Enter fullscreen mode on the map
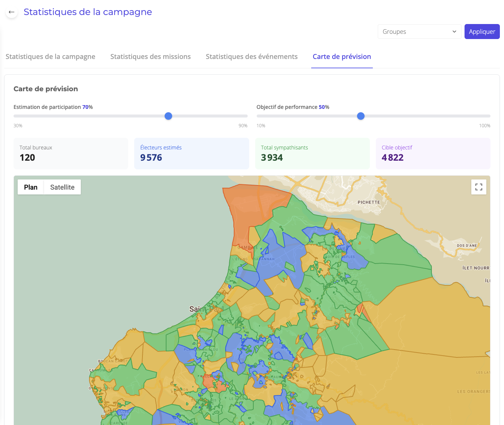 pos(478,187)
